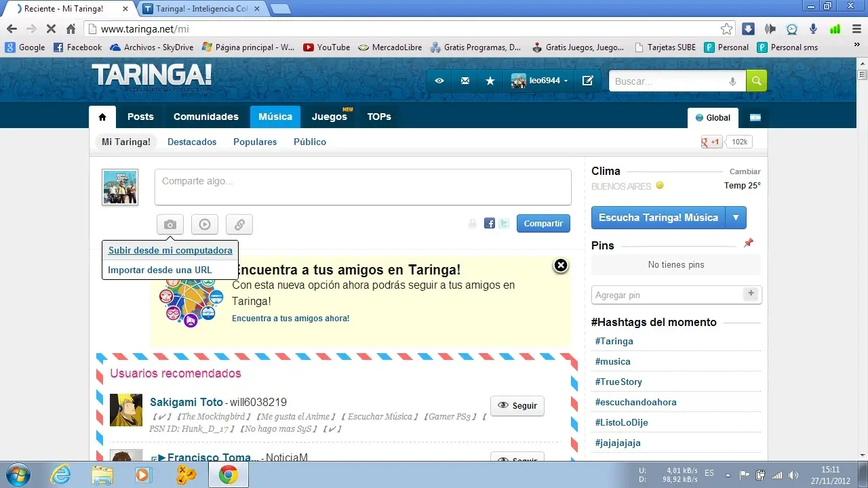Open the TOPs tab
Screen dimensions: 868x488
[x=379, y=117]
